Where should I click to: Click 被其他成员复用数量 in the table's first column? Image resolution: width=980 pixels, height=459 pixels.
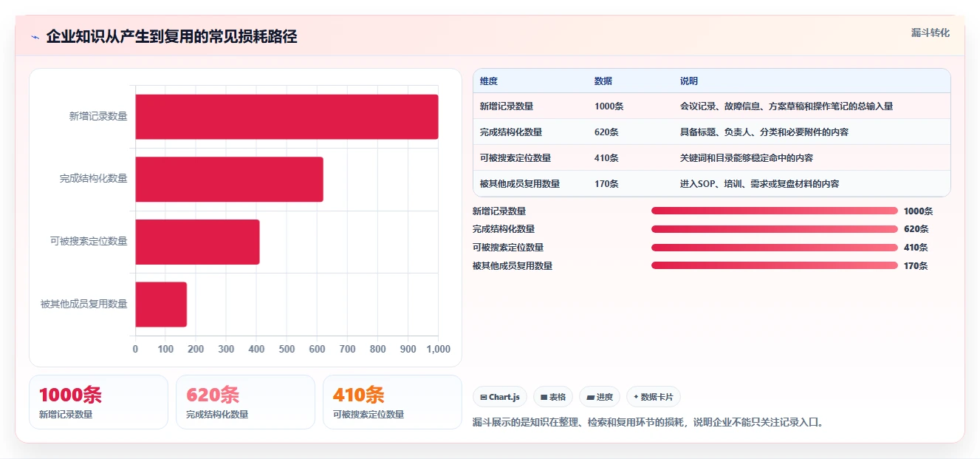tap(520, 184)
